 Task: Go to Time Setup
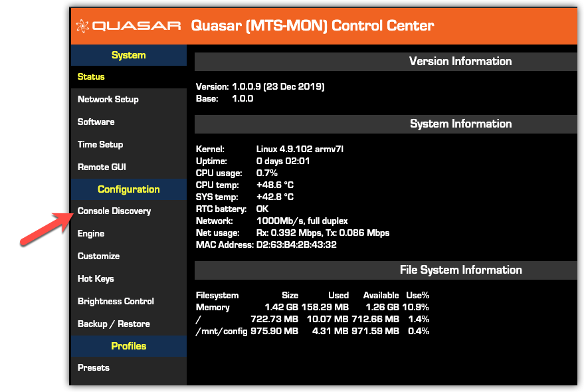click(x=128, y=145)
